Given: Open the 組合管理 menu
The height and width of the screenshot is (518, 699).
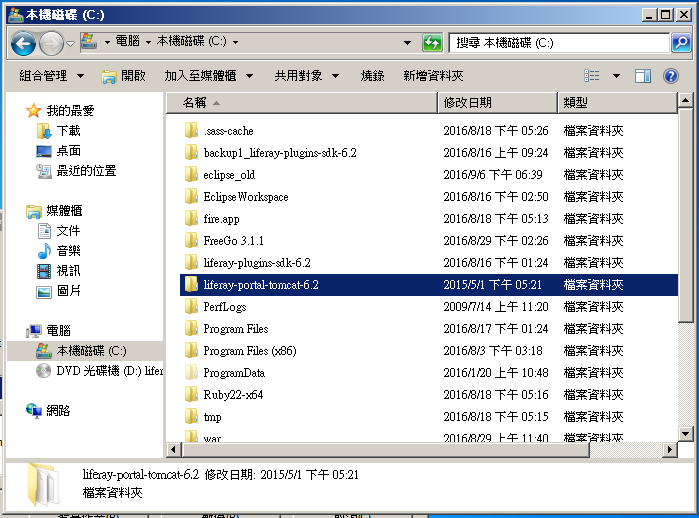Looking at the screenshot, I should (x=51, y=76).
